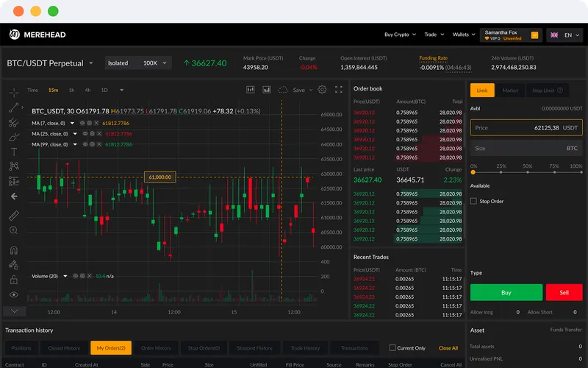Switch to the 1D timeframe
The width and height of the screenshot is (588, 368).
104,90
